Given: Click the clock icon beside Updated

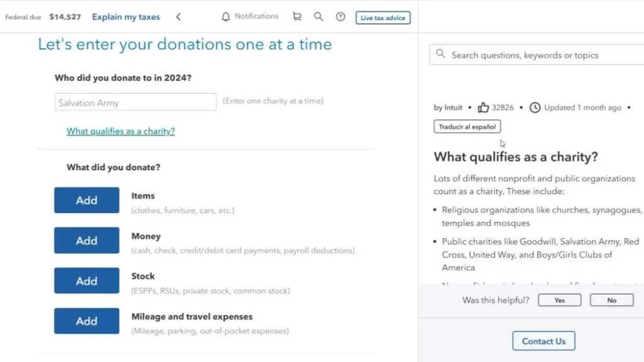Looking at the screenshot, I should [x=535, y=107].
